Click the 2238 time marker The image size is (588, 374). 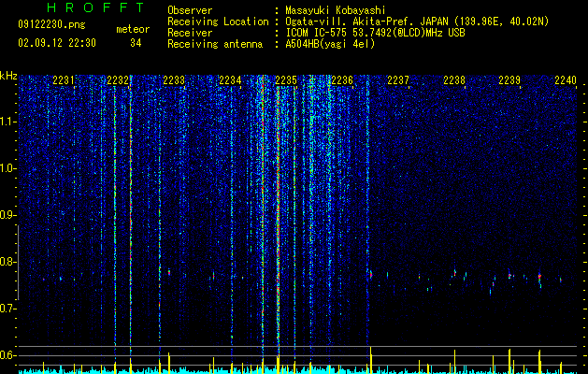coord(454,79)
